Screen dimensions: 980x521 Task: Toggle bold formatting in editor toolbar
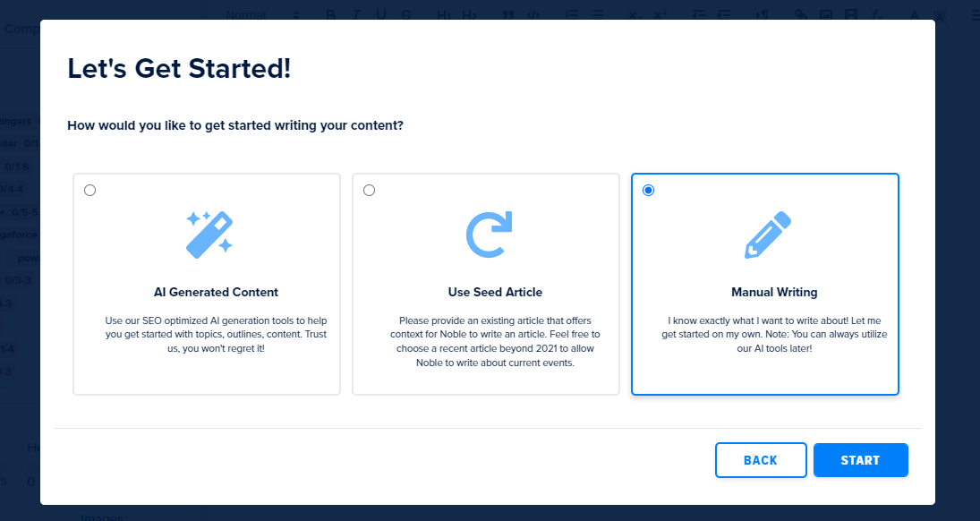330,14
